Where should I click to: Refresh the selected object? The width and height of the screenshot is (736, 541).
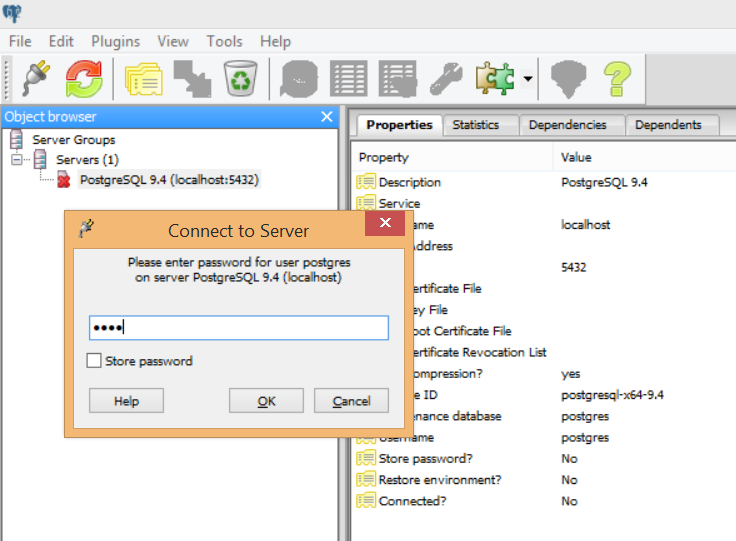click(84, 78)
